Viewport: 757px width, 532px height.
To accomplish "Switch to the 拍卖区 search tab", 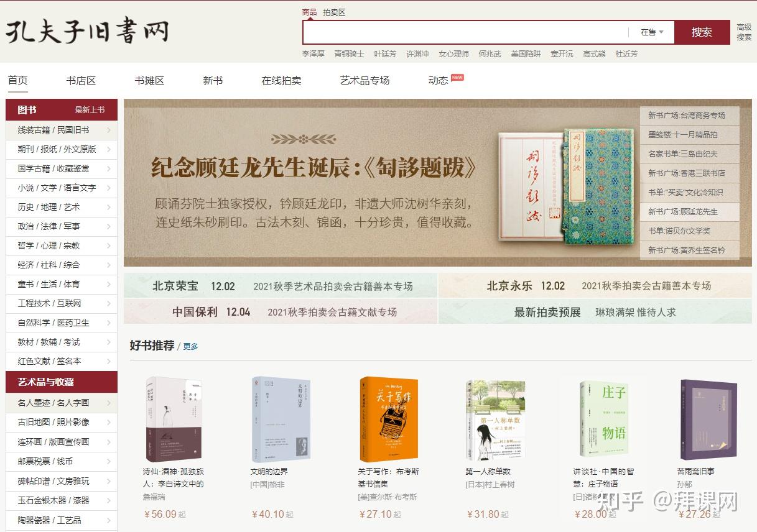I will [334, 12].
